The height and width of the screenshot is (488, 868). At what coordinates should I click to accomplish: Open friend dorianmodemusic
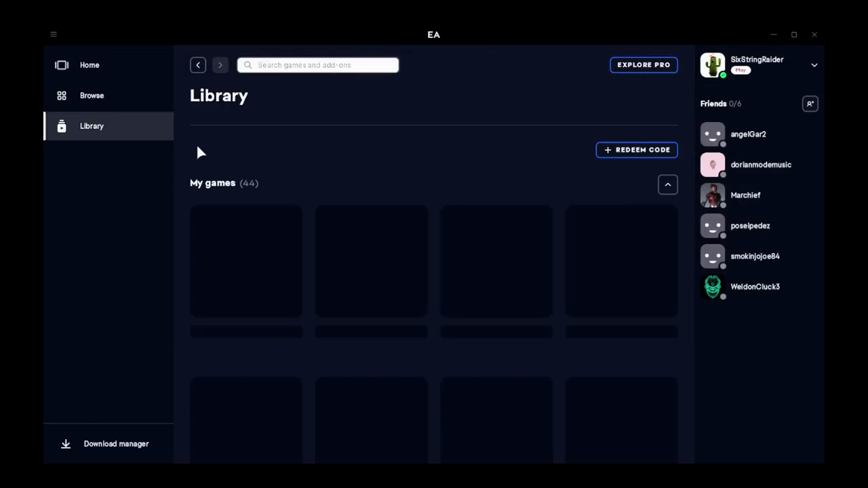759,165
